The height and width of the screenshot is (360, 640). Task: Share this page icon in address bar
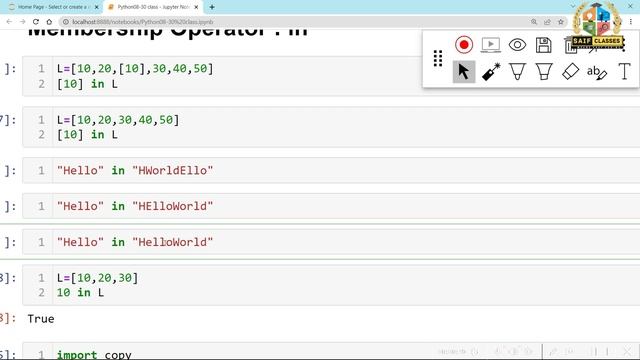(547, 22)
